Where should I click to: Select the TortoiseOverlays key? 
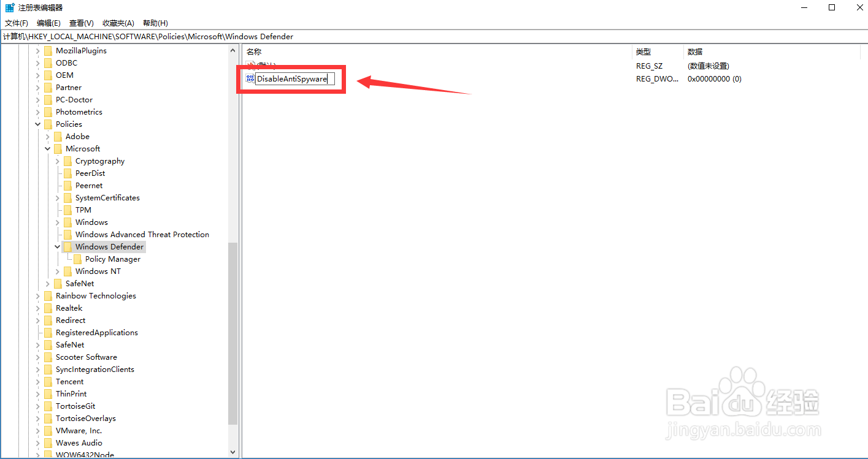point(86,418)
